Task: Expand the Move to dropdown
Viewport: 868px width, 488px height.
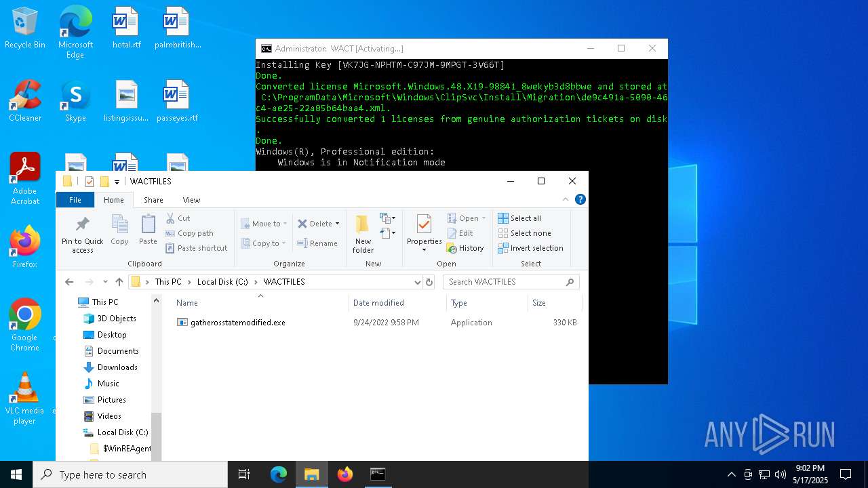Action: click(x=285, y=224)
